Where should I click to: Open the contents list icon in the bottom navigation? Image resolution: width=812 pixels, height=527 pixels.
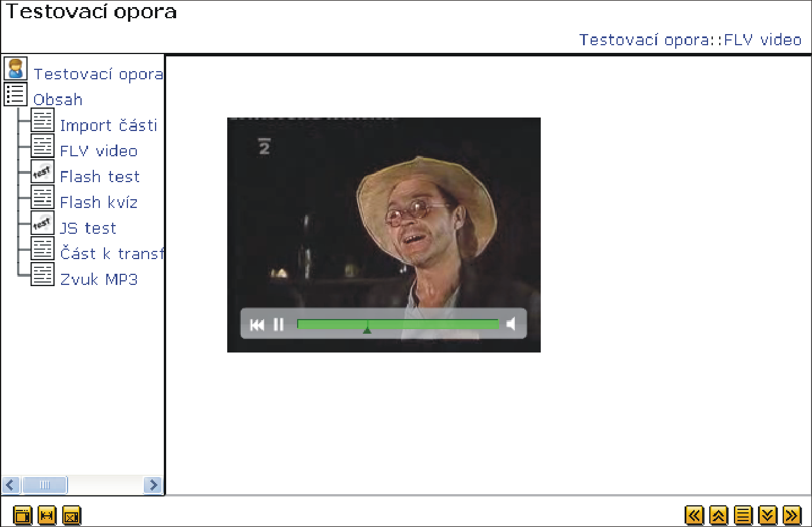(x=743, y=515)
